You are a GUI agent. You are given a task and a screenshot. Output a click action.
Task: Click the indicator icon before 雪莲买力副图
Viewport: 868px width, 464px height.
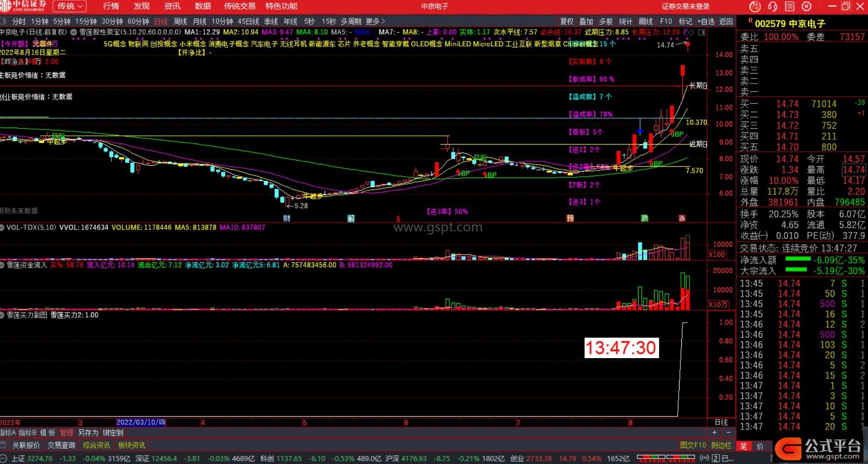[3, 314]
